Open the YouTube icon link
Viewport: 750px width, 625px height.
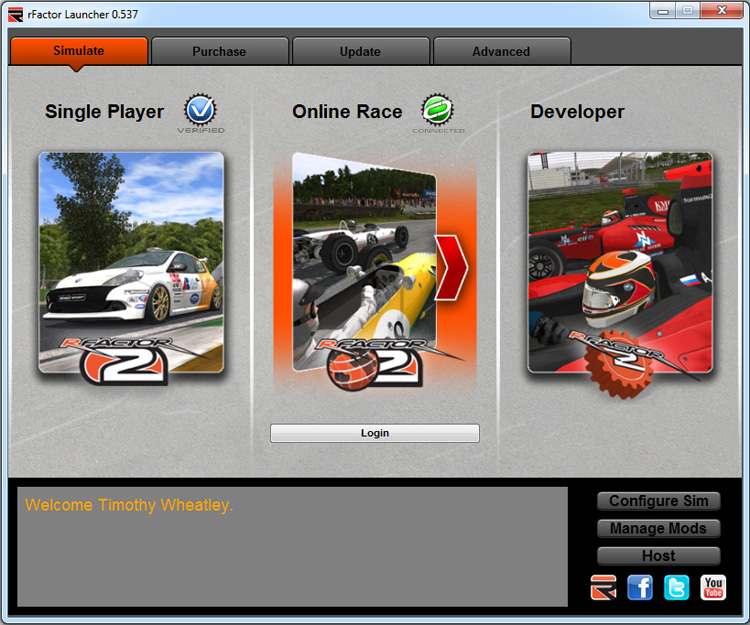click(x=713, y=588)
